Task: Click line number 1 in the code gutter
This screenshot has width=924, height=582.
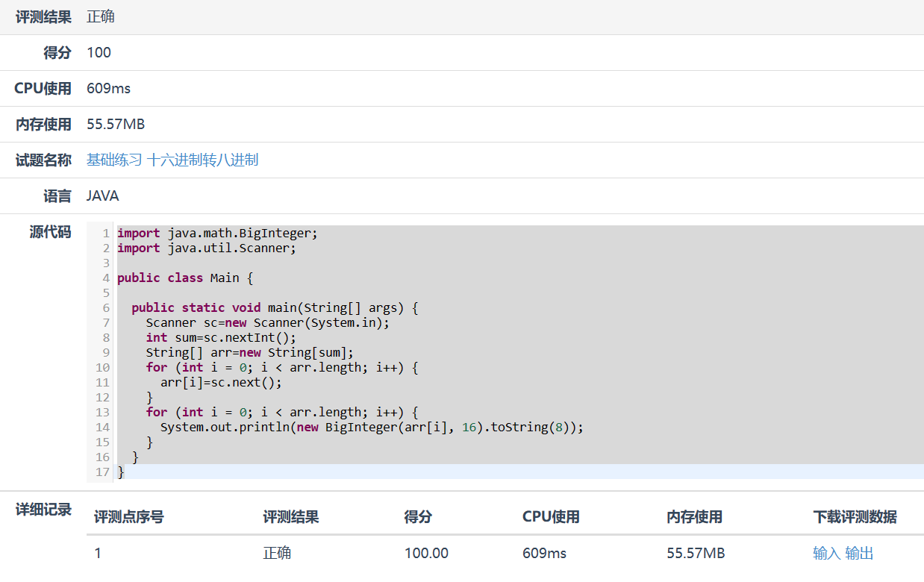Action: pos(105,234)
